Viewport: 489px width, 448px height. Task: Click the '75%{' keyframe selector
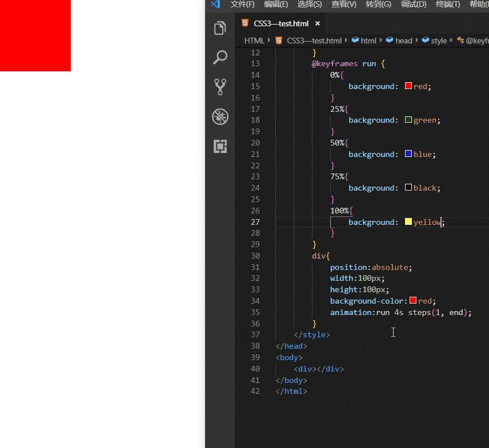[339, 177]
